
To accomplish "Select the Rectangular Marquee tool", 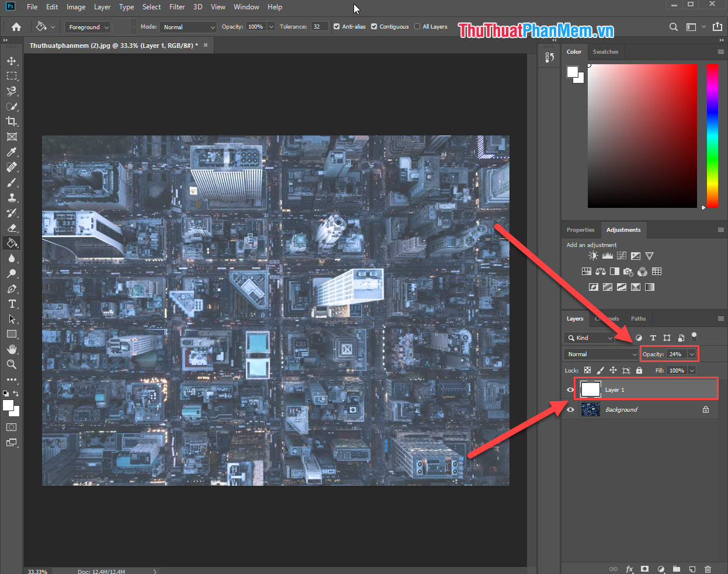I will pos(12,75).
